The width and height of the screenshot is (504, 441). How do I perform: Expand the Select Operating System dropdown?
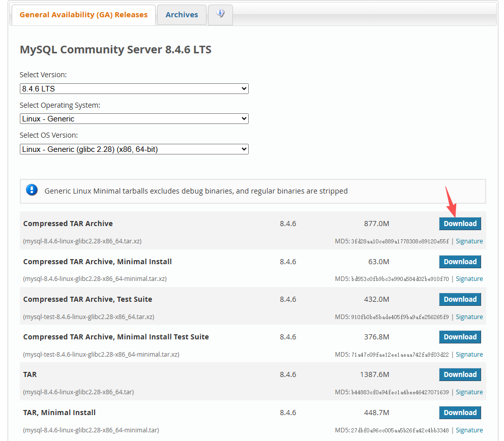coord(134,119)
